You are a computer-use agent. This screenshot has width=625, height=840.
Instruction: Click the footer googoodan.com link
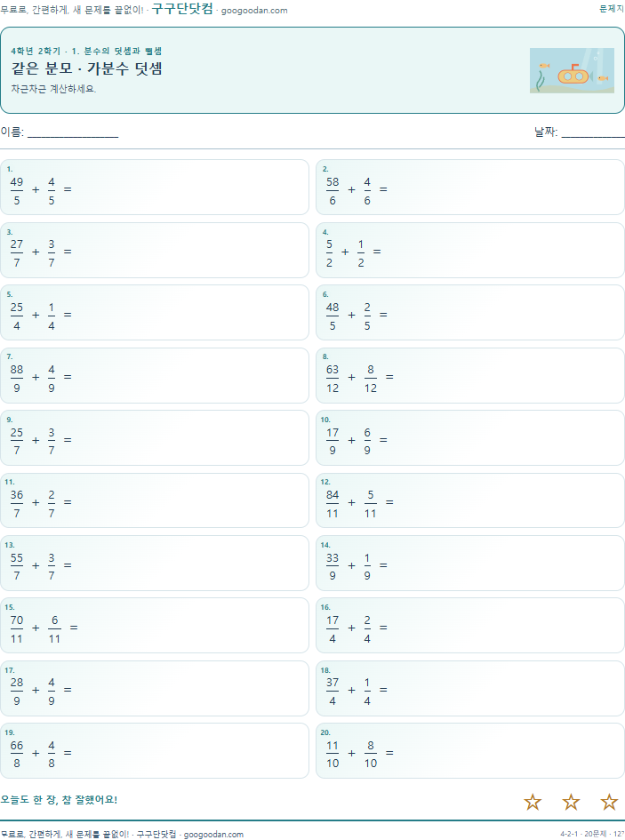pos(213,834)
